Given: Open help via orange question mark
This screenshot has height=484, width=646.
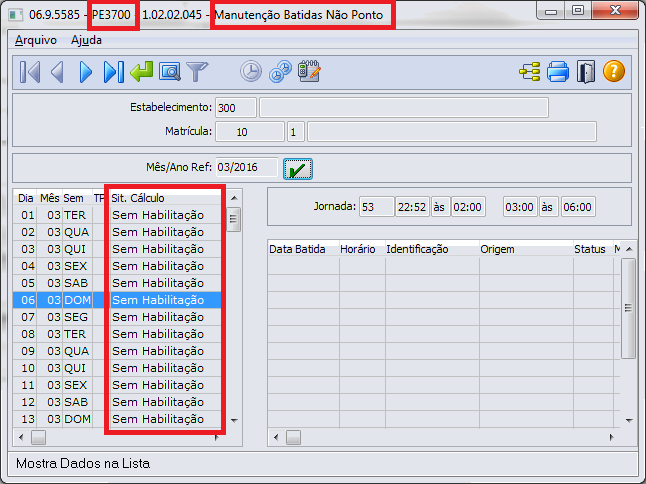Looking at the screenshot, I should (614, 71).
